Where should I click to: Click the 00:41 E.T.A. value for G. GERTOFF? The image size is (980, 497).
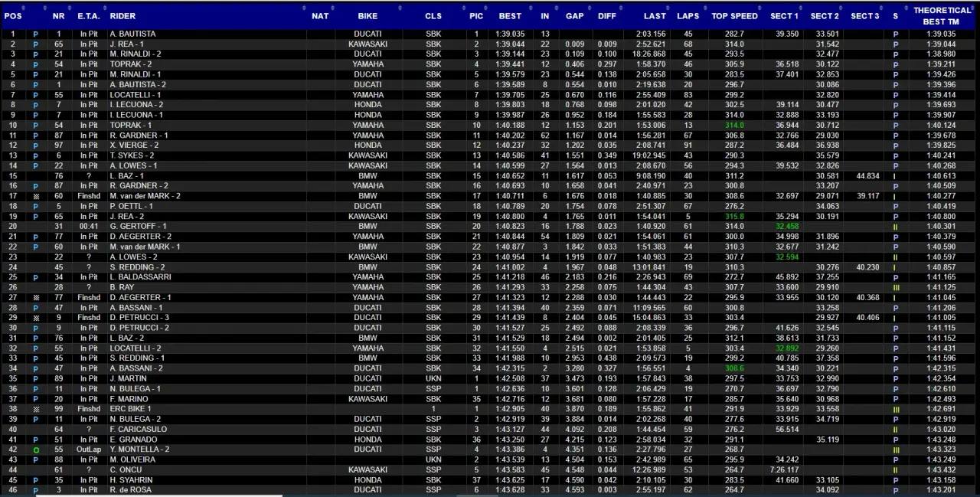tap(89, 227)
